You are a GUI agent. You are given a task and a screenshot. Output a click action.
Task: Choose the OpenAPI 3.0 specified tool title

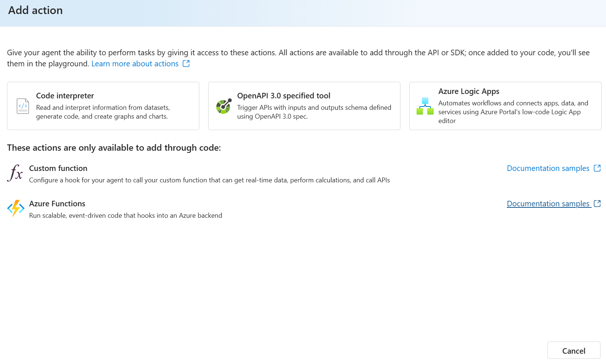(x=284, y=96)
